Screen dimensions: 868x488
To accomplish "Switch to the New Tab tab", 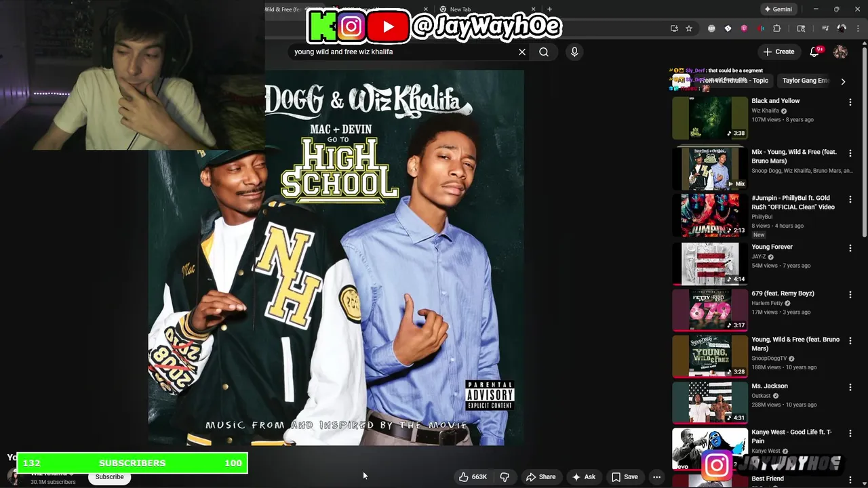I will tap(485, 9).
